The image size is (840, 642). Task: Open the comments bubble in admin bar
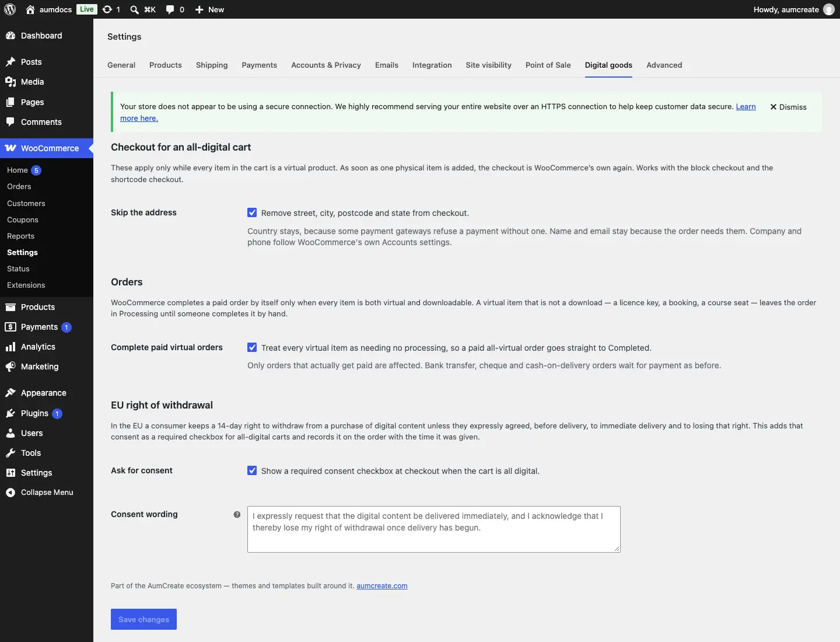coord(170,9)
